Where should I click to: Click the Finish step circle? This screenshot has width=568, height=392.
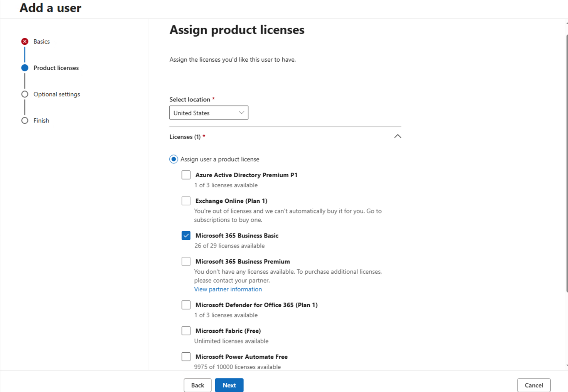click(25, 121)
